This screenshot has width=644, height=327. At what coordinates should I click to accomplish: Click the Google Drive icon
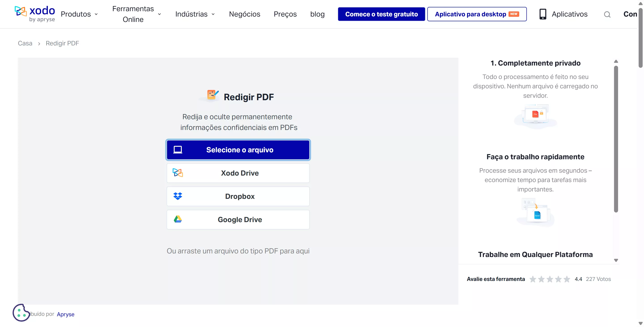tap(178, 219)
